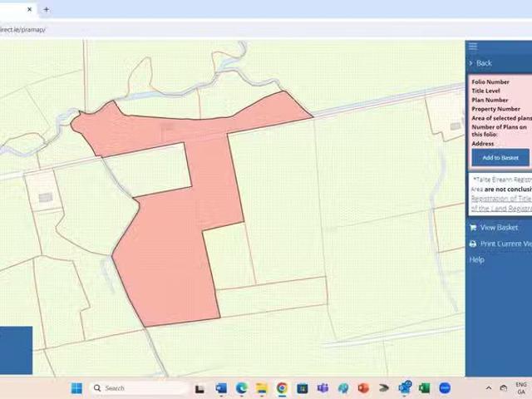Expand hidden system tray icons
The height and width of the screenshot is (399, 532).
(490, 388)
